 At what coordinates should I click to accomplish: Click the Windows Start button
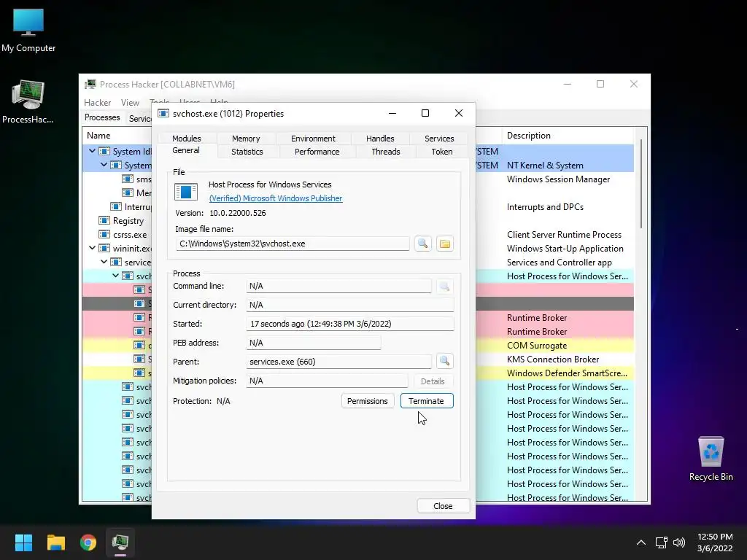pyautogui.click(x=23, y=542)
